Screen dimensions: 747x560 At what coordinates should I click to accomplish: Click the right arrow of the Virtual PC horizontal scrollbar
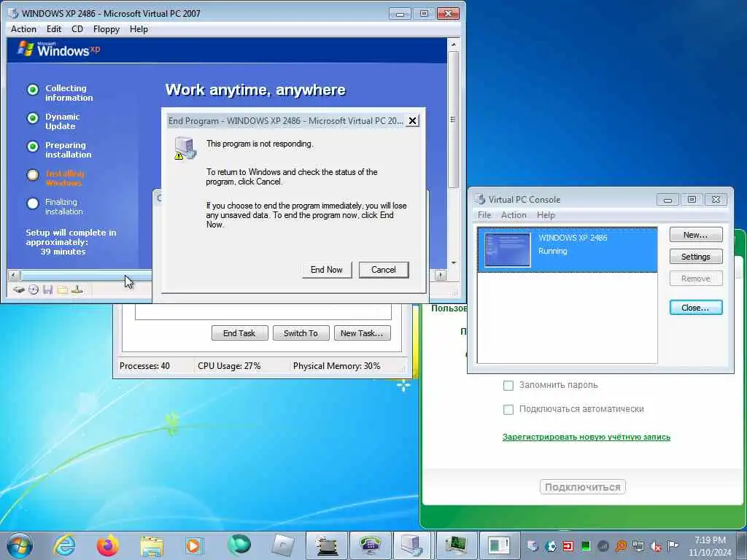pyautogui.click(x=440, y=275)
